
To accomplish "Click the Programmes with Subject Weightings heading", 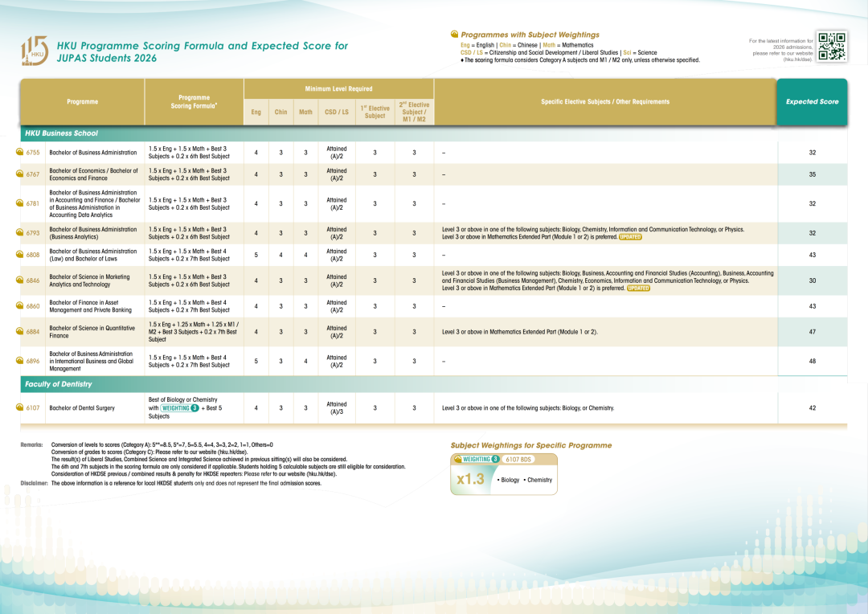I will (530, 35).
